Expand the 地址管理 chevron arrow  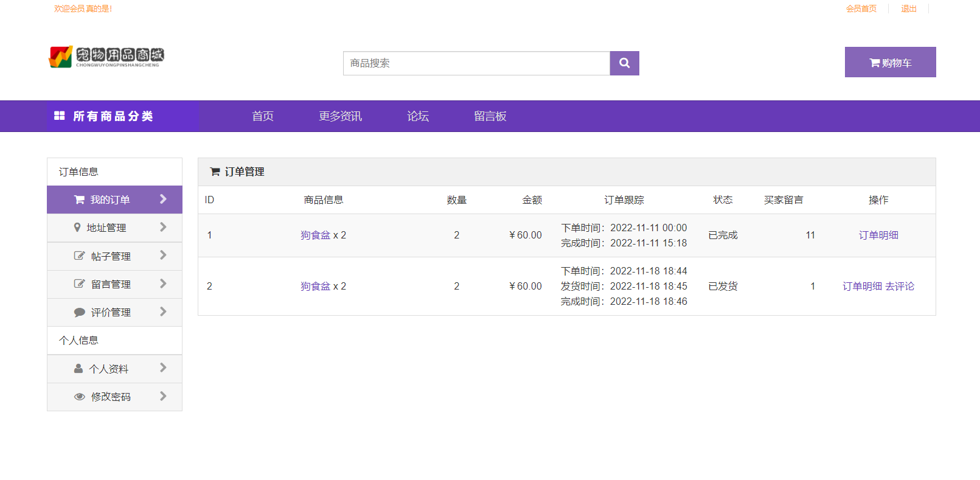point(163,227)
